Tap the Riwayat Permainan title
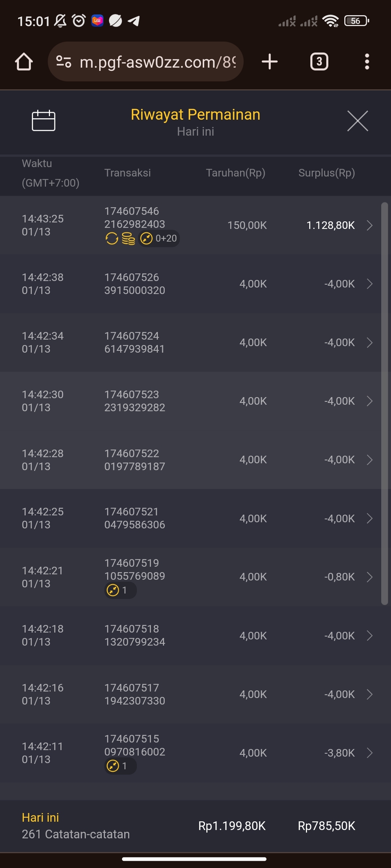The width and height of the screenshot is (391, 868). click(195, 115)
